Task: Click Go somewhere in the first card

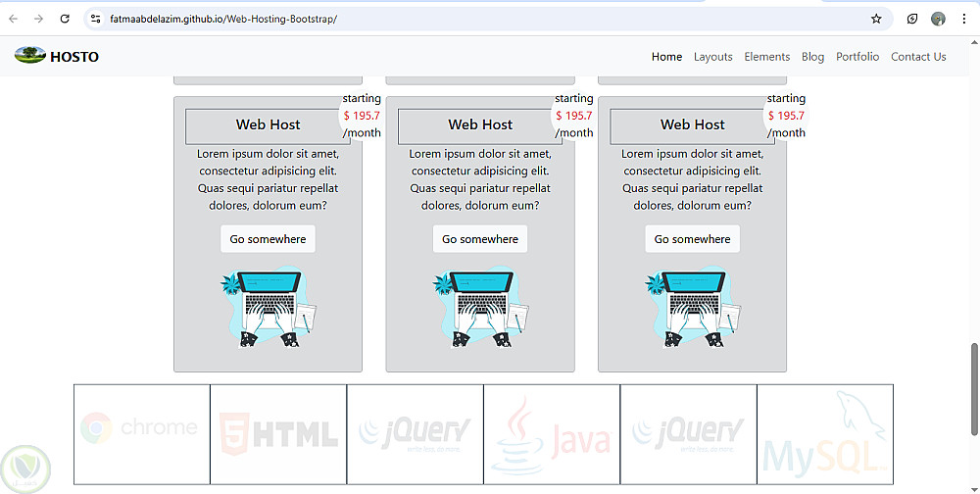Action: 268,239
